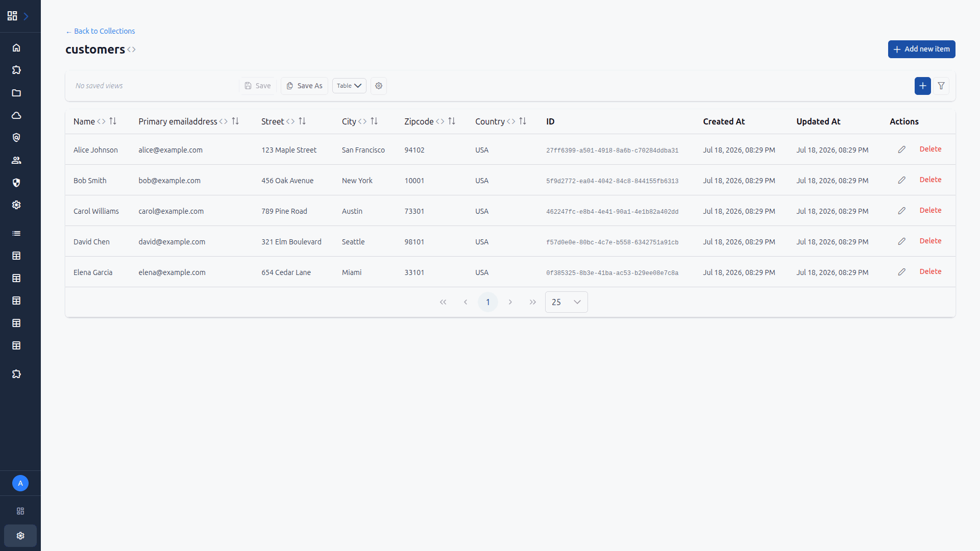Edit Bob Smith row with pencil icon
The height and width of the screenshot is (551, 980).
tap(902, 180)
